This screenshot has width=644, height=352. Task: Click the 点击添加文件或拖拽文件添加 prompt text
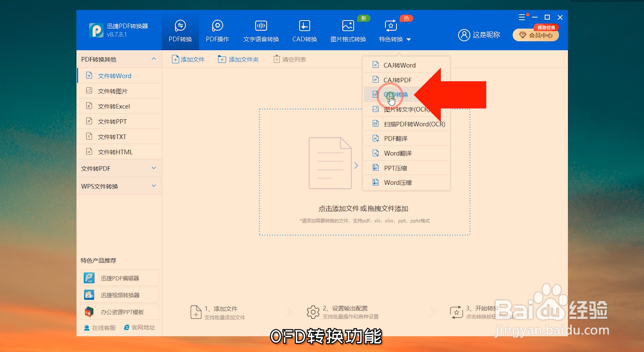pyautogui.click(x=363, y=209)
